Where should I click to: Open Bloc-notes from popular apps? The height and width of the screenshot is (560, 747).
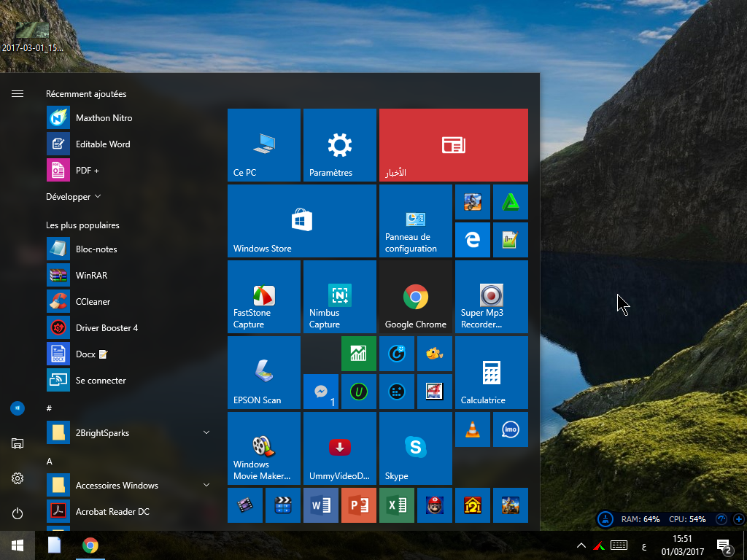pos(128,249)
